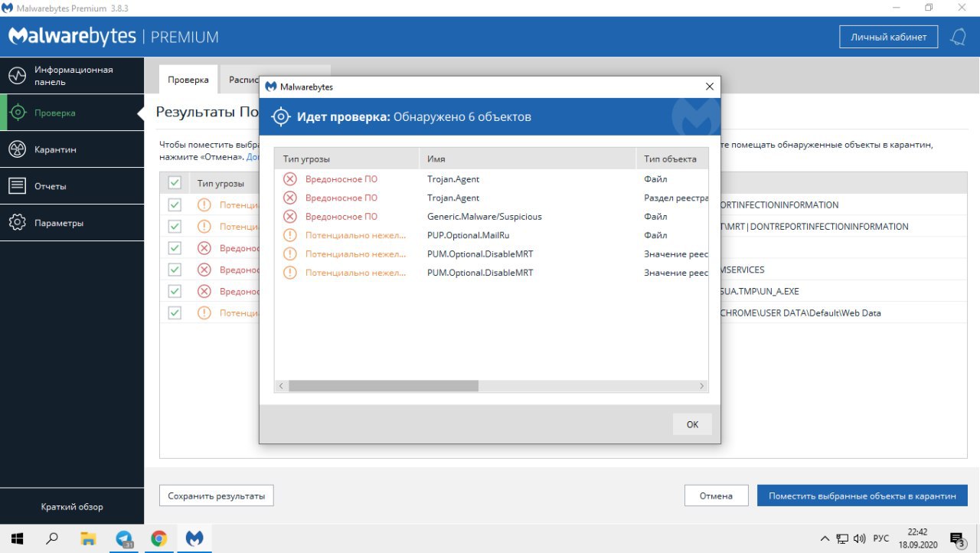This screenshot has width=980, height=553.
Task: Sort by the Имя column header in the dialog
Action: coord(528,159)
